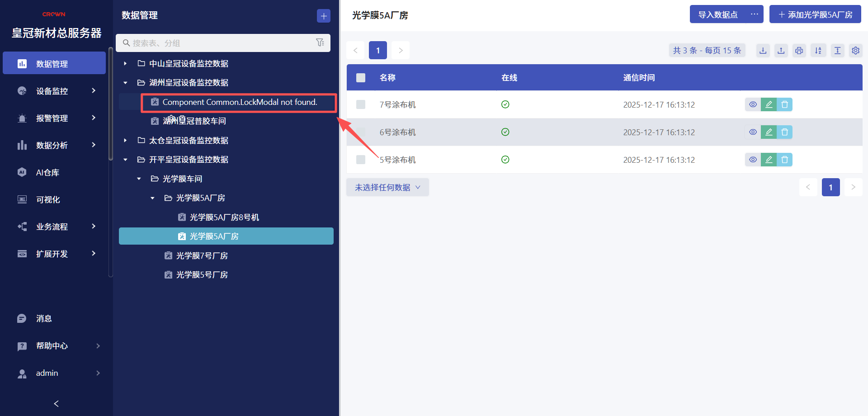Delete the 5号涂布机 row
This screenshot has width=868, height=416.
pos(785,160)
